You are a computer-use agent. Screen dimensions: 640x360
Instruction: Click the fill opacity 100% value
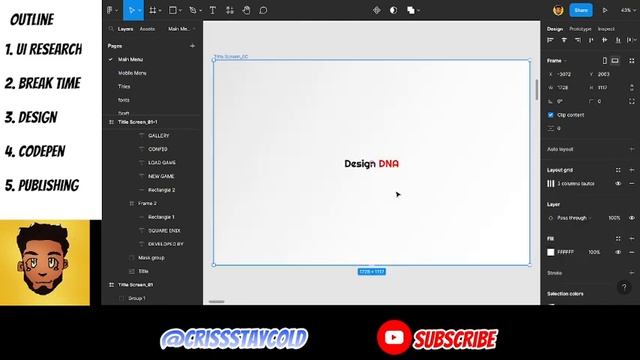point(594,252)
